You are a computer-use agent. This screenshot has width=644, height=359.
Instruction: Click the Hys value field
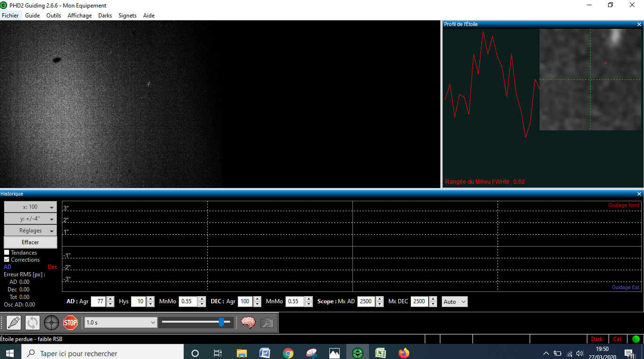point(138,301)
